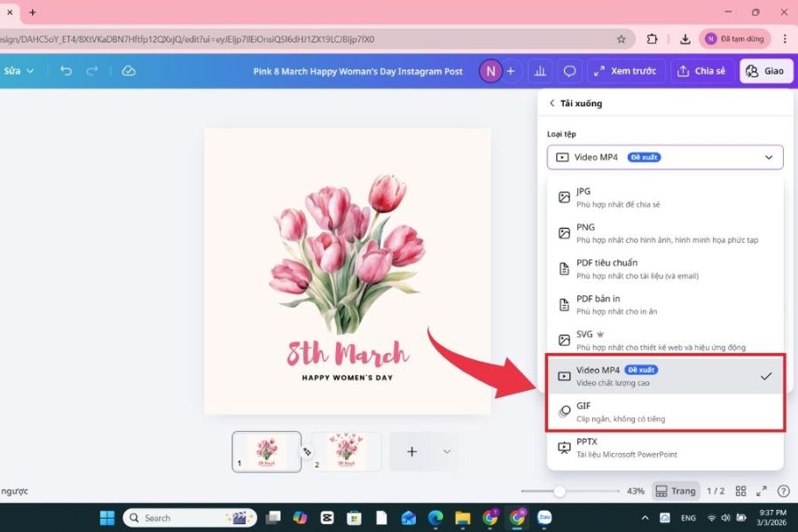
Task: Click the redo arrow icon
Action: 92,71
